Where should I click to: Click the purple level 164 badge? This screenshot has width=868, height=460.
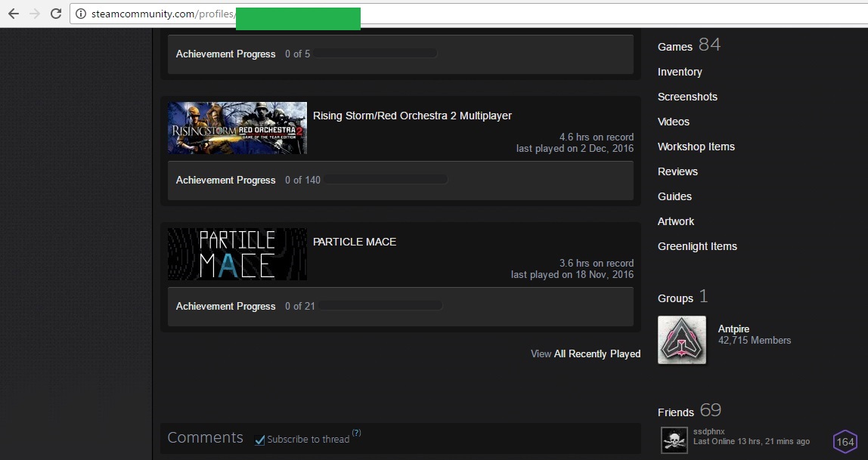pyautogui.click(x=845, y=441)
